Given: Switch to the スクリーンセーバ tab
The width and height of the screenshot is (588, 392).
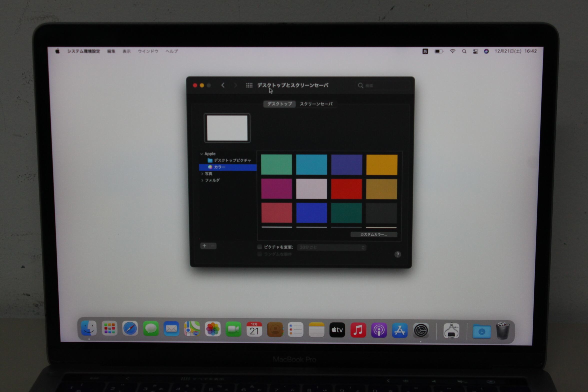Looking at the screenshot, I should 316,104.
